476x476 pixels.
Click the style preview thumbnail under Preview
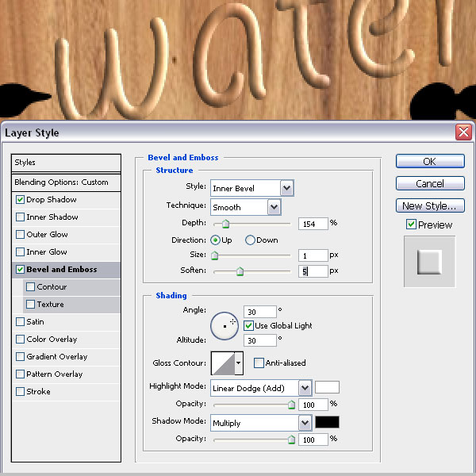(429, 262)
